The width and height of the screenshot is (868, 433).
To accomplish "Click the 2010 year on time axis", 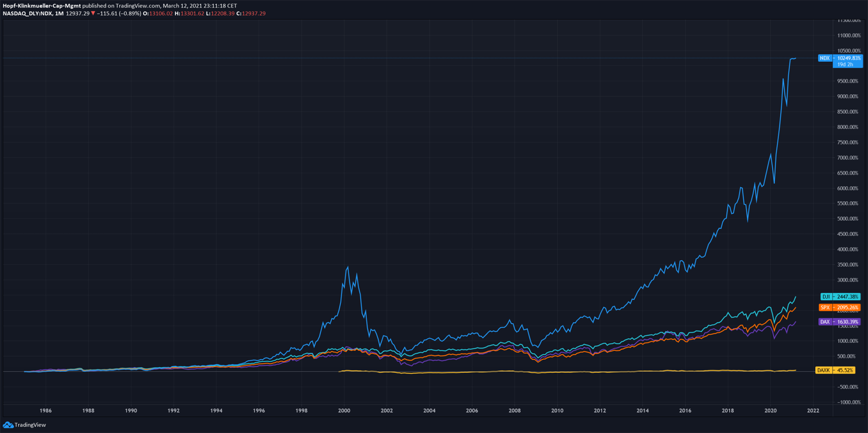I will click(557, 410).
